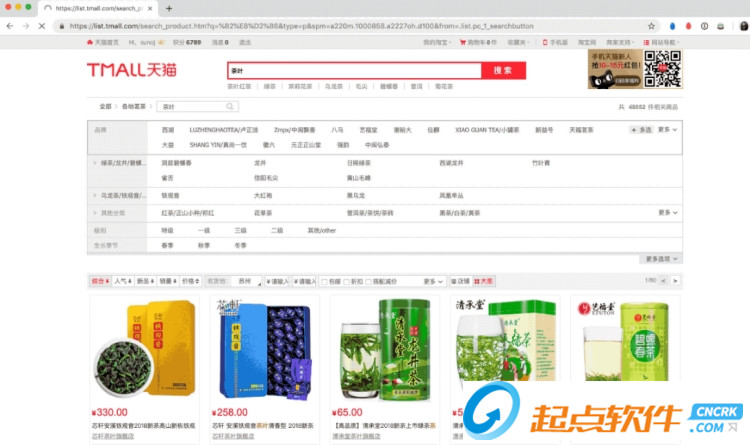
Task: Click the blue extension icon in toolbar
Action: [672, 26]
